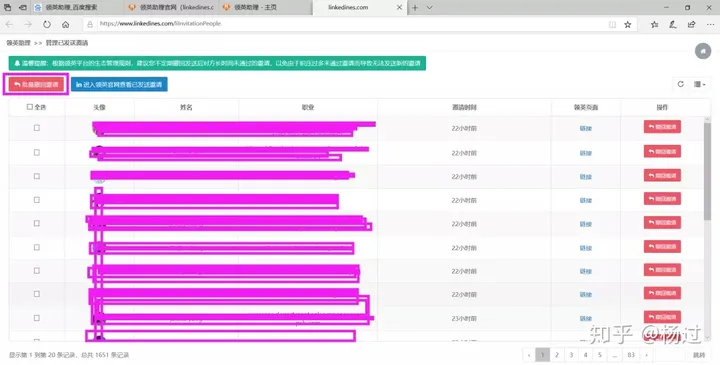The height and width of the screenshot is (365, 720).
Task: Go to page 4 in pagination
Action: click(585, 355)
